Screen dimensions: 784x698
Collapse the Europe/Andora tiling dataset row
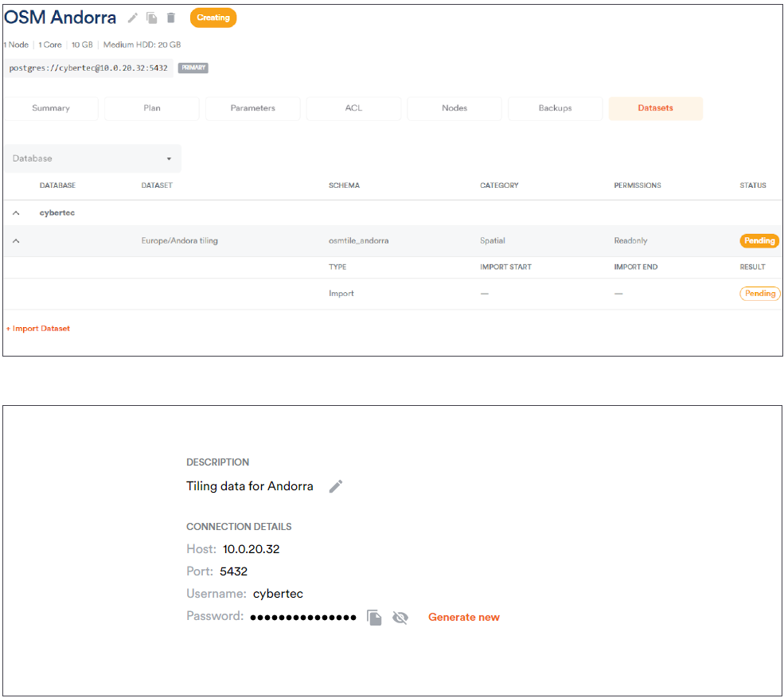coord(16,241)
